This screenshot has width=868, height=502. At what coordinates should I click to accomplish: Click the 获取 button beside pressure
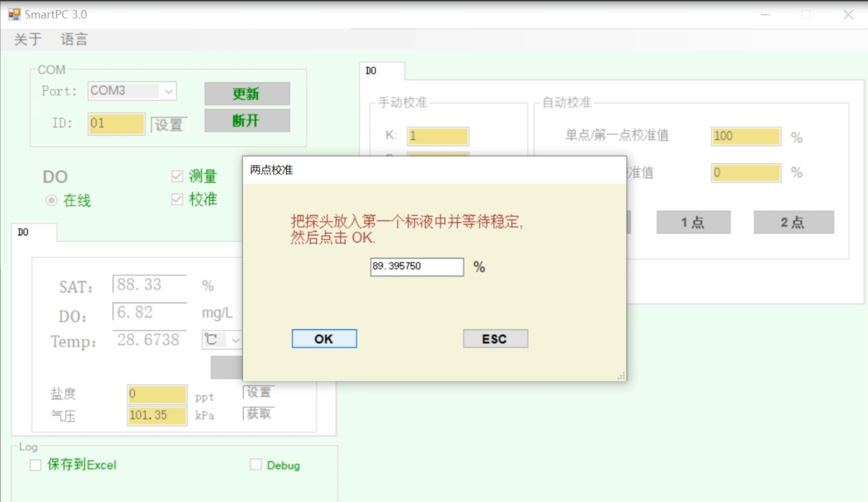click(x=259, y=414)
